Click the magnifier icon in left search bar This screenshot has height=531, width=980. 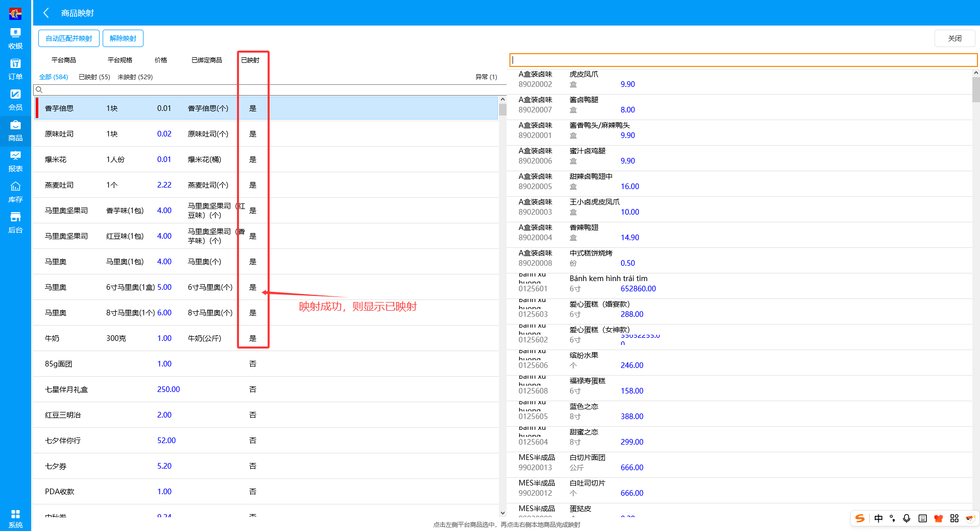[39, 90]
